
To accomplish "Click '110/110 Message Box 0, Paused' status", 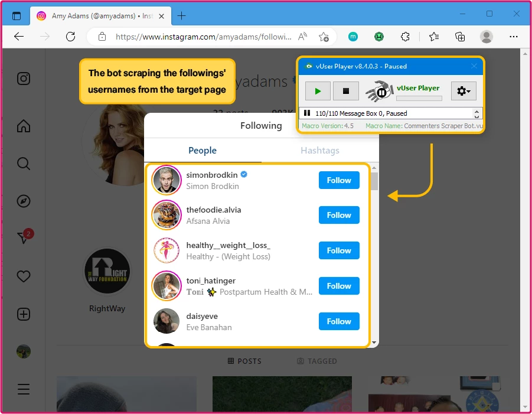I will pos(361,113).
